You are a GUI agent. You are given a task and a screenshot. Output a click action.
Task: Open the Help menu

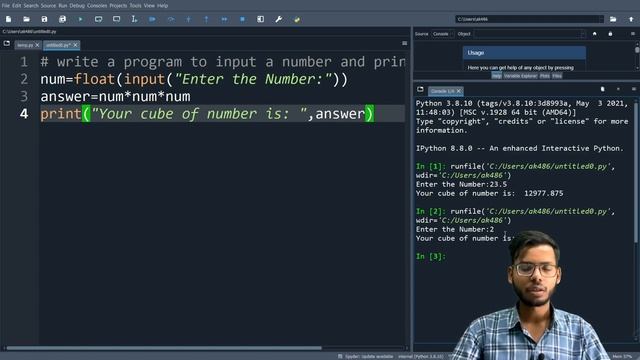pyautogui.click(x=162, y=6)
